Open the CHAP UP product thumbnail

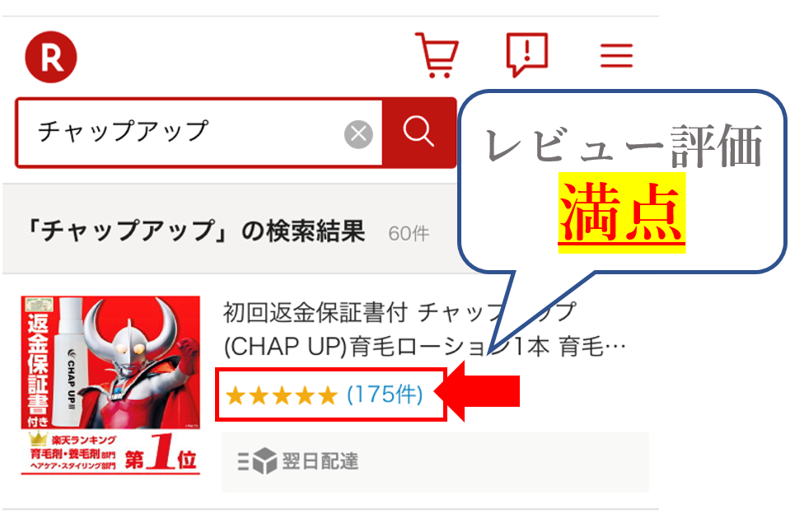110,385
